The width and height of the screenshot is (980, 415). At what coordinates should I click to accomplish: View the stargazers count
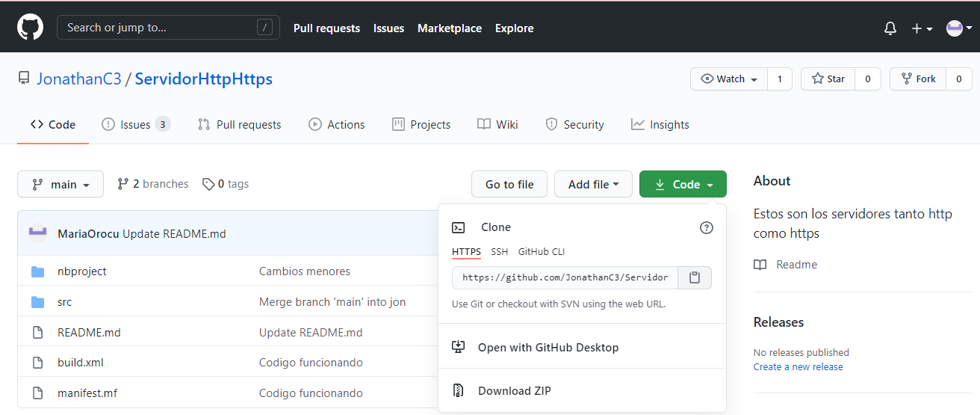click(868, 79)
